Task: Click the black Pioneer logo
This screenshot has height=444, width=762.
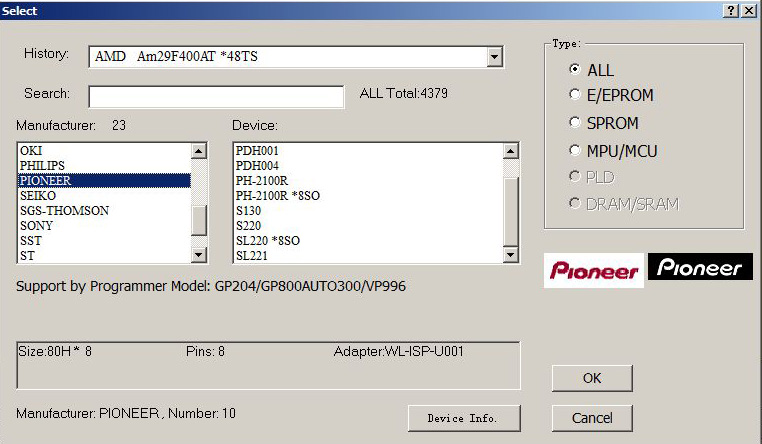Action: pyautogui.click(x=700, y=267)
